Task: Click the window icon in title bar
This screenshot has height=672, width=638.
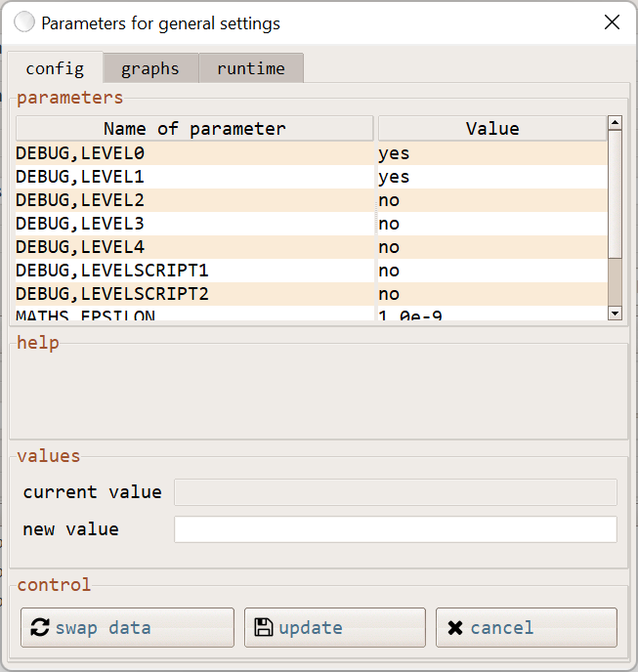Action: 25,22
